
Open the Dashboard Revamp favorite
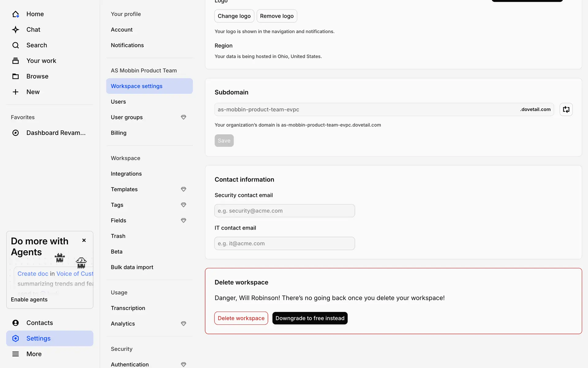56,133
